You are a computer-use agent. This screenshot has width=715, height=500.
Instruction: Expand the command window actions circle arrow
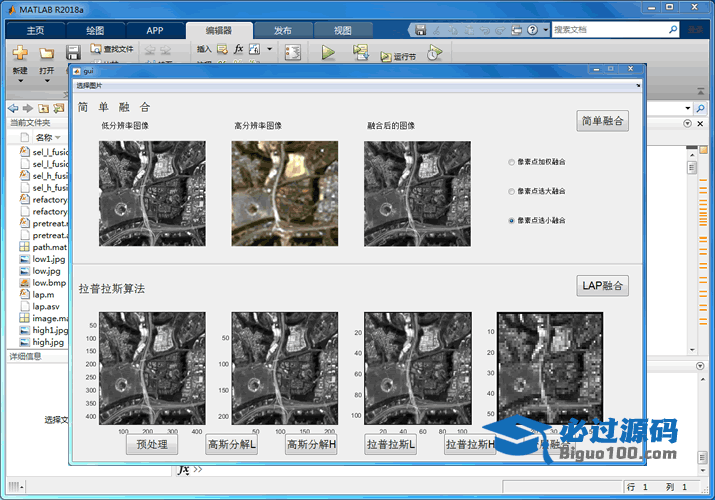point(700,366)
